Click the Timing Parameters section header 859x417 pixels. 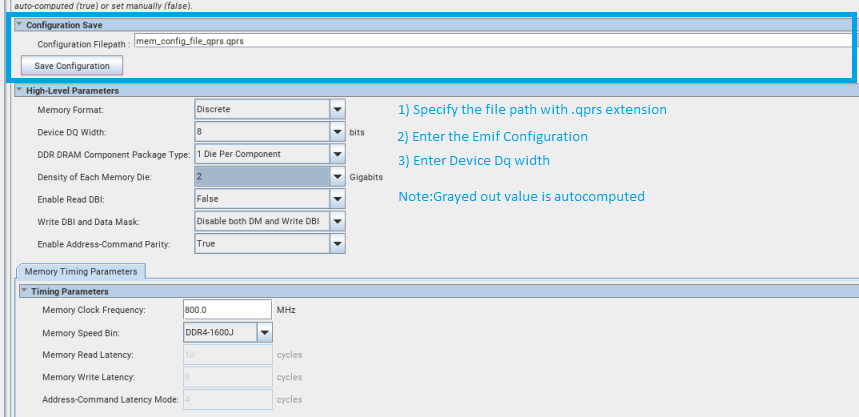coord(65,291)
